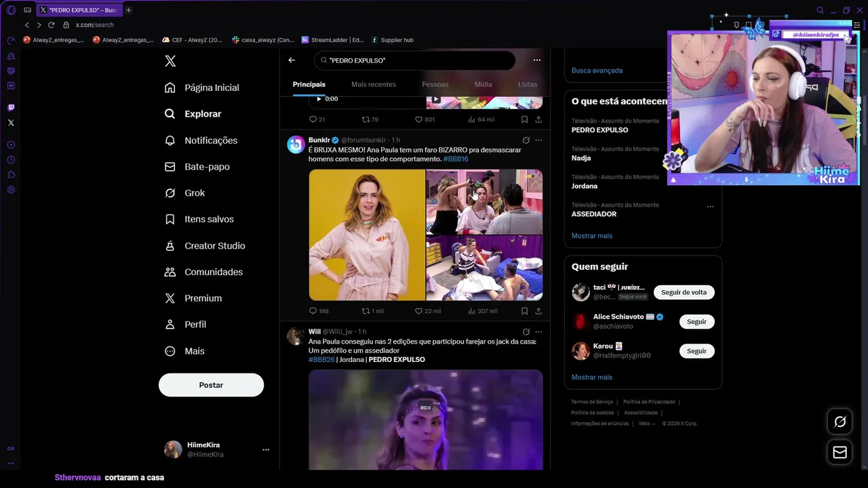This screenshot has width=868, height=488.
Task: Open Política de Privacidade footer link
Action: 649,402
